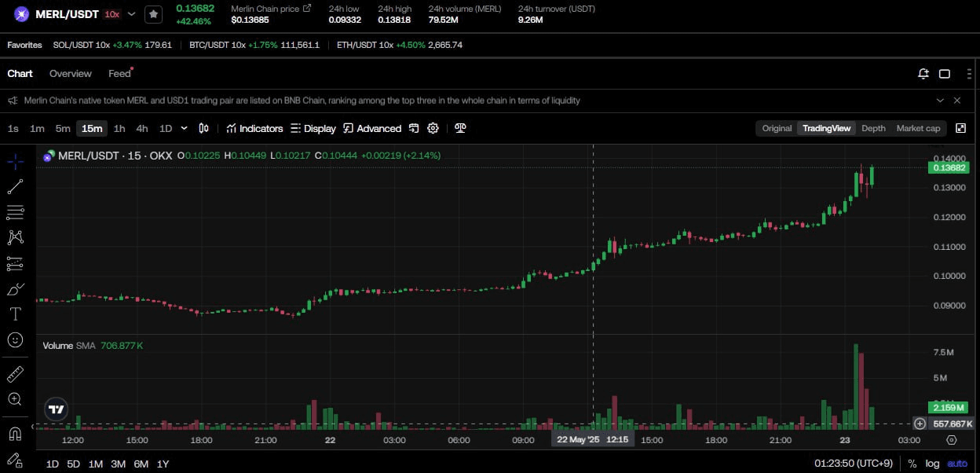Screen dimensions: 980x473
Task: Select the ruler measure tool
Action: click(15, 374)
